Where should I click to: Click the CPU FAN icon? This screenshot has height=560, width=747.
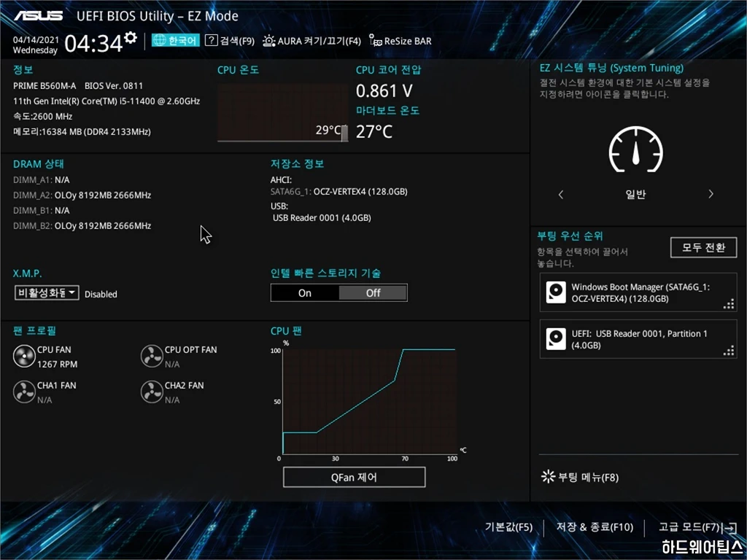click(x=24, y=356)
